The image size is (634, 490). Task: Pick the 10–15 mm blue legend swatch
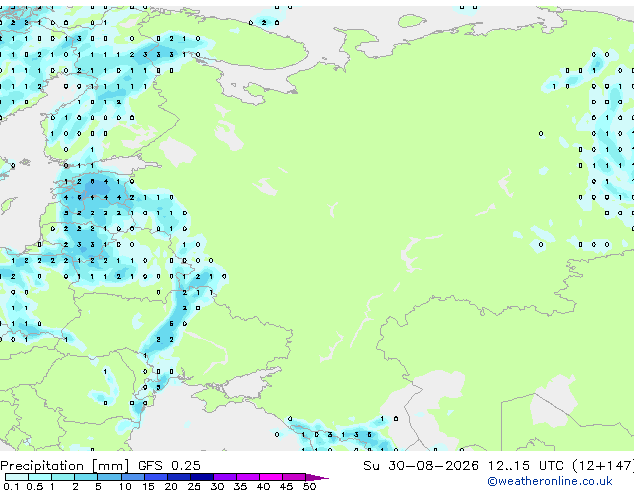[x=132, y=477]
